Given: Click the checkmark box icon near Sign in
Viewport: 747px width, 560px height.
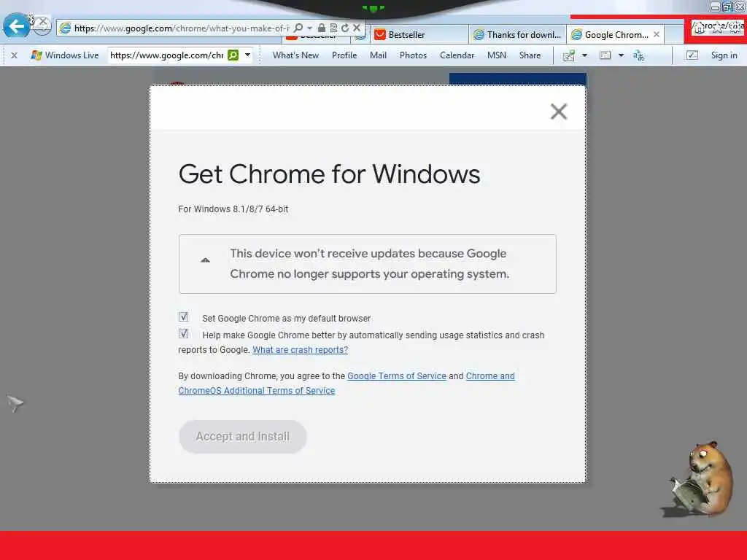Looking at the screenshot, I should (x=692, y=55).
